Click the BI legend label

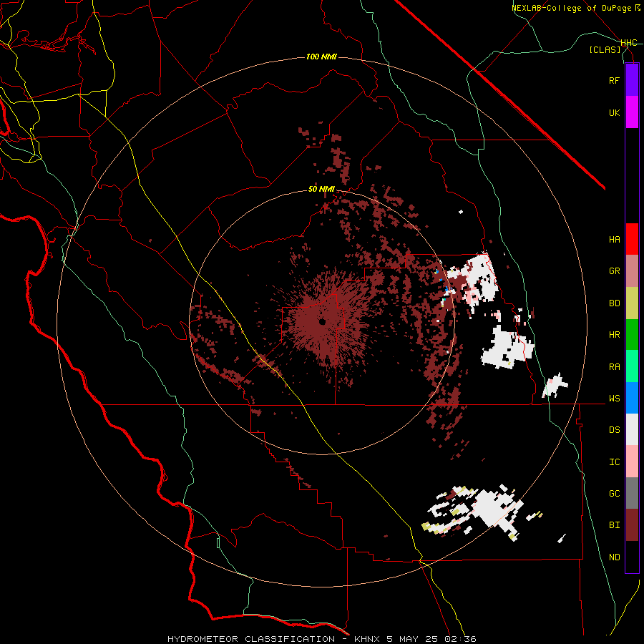614,525
